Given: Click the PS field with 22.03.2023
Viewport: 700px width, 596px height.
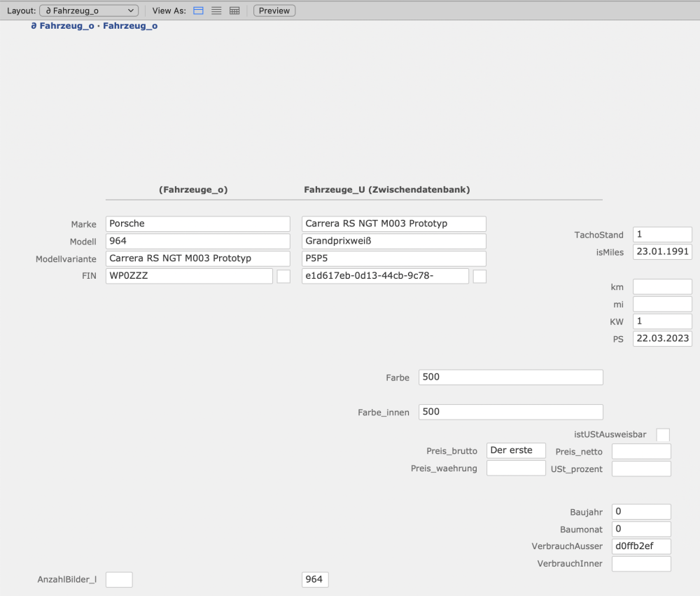Looking at the screenshot, I should (662, 339).
